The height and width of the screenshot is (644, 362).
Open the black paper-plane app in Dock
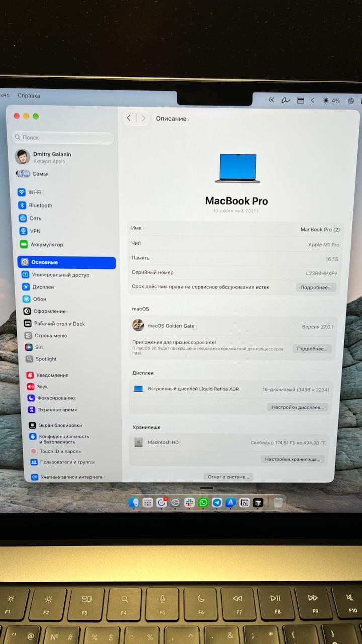pos(258,502)
